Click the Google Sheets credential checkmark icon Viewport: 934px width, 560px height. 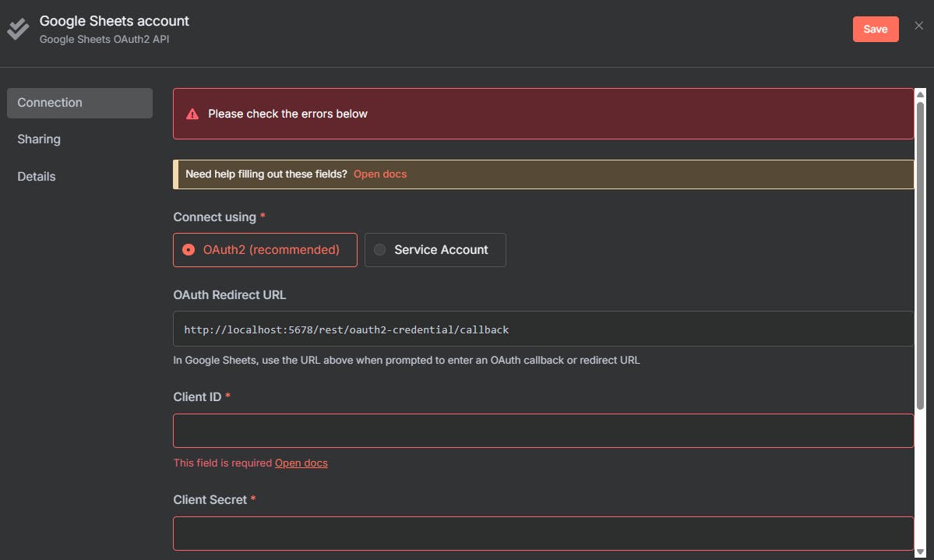pyautogui.click(x=18, y=29)
